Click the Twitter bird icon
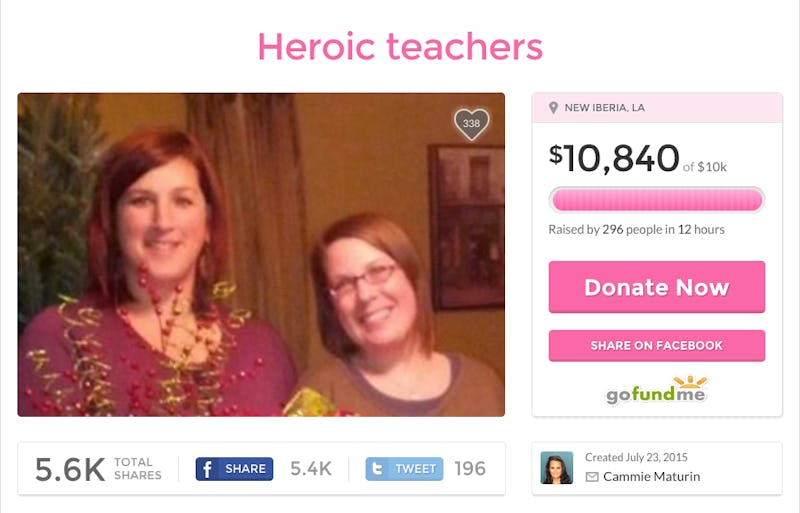This screenshot has width=800, height=513. pos(378,469)
